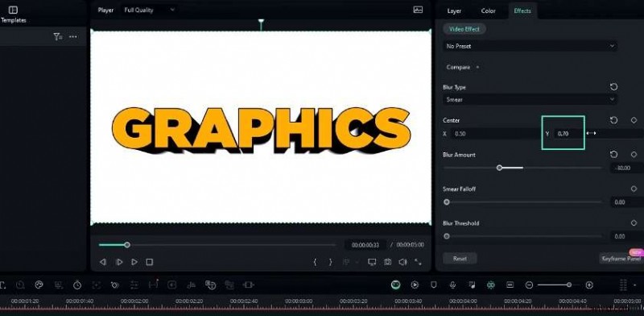
Task: Click the picture-in-picture translate icon
Action: coord(210,285)
